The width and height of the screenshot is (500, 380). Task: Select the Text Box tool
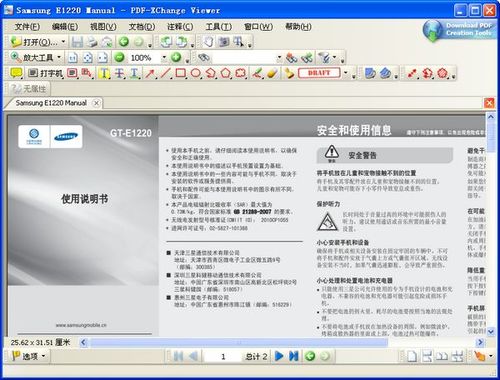click(x=72, y=73)
